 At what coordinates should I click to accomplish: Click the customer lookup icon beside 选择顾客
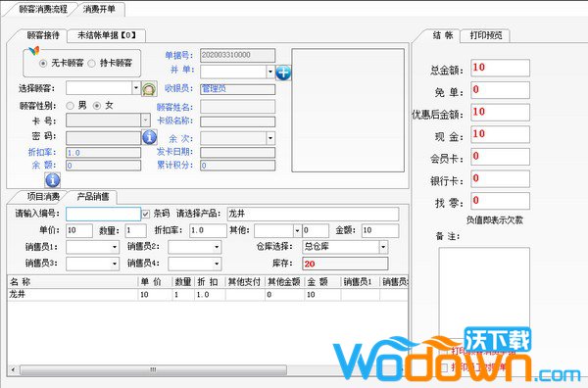pos(149,89)
